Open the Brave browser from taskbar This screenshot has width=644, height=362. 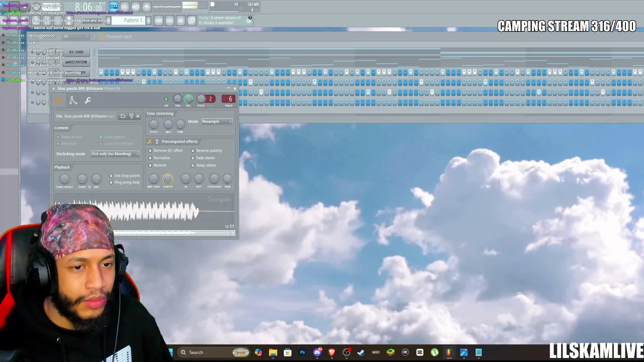[x=332, y=352]
